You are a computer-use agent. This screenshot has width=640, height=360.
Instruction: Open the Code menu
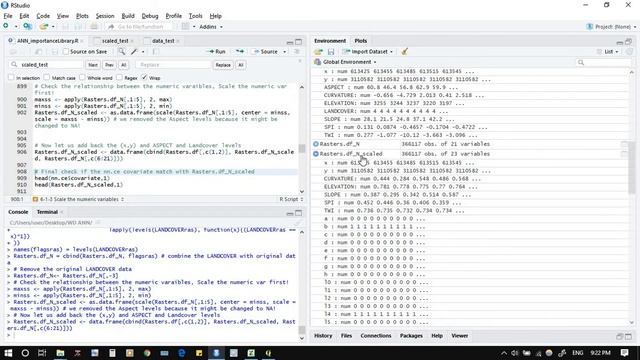pyautogui.click(x=43, y=16)
